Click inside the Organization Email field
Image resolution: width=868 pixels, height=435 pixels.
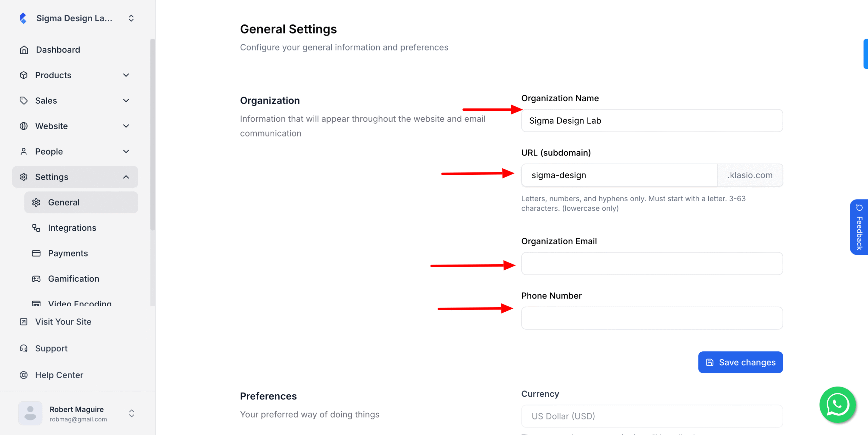pyautogui.click(x=652, y=263)
